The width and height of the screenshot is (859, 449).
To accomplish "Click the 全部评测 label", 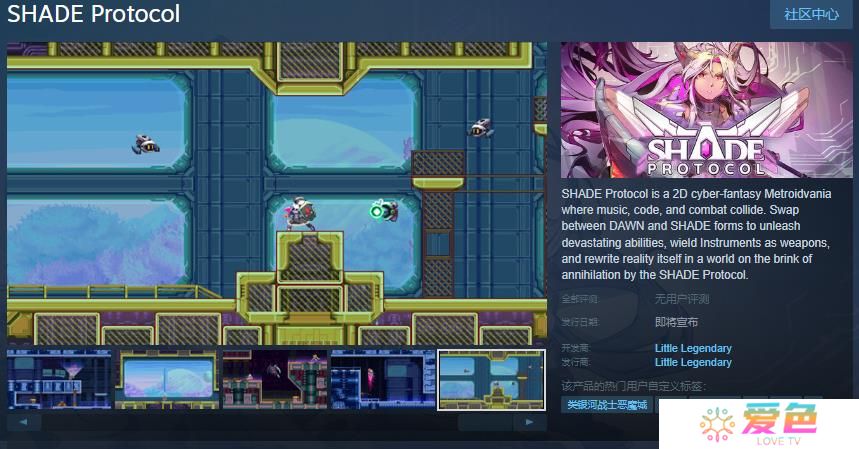I will pos(580,299).
